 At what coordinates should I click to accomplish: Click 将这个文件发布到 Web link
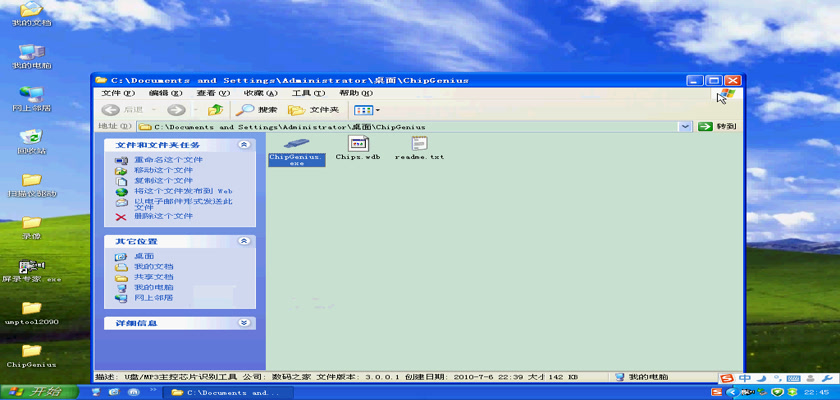pos(183,191)
